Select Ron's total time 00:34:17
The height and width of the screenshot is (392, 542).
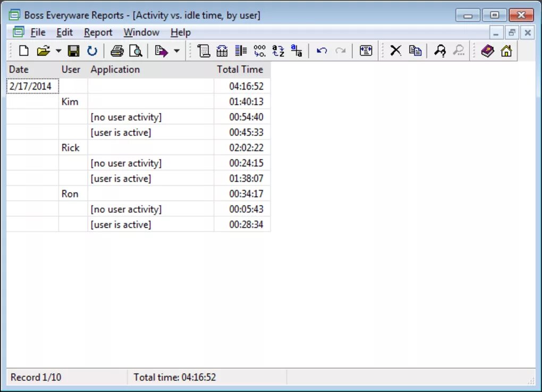(x=242, y=193)
